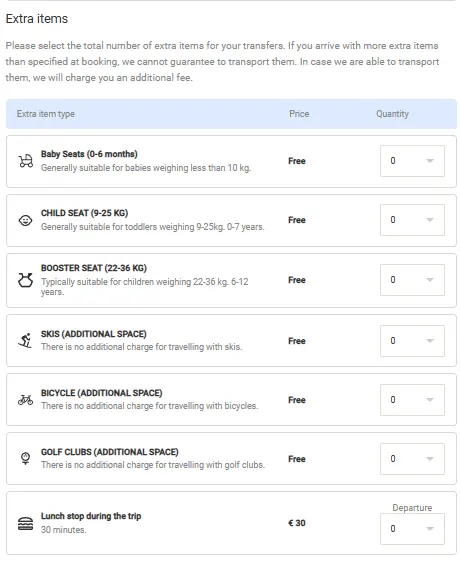Click the baby stroller icon
Image resolution: width=460 pixels, height=567 pixels.
26,161
